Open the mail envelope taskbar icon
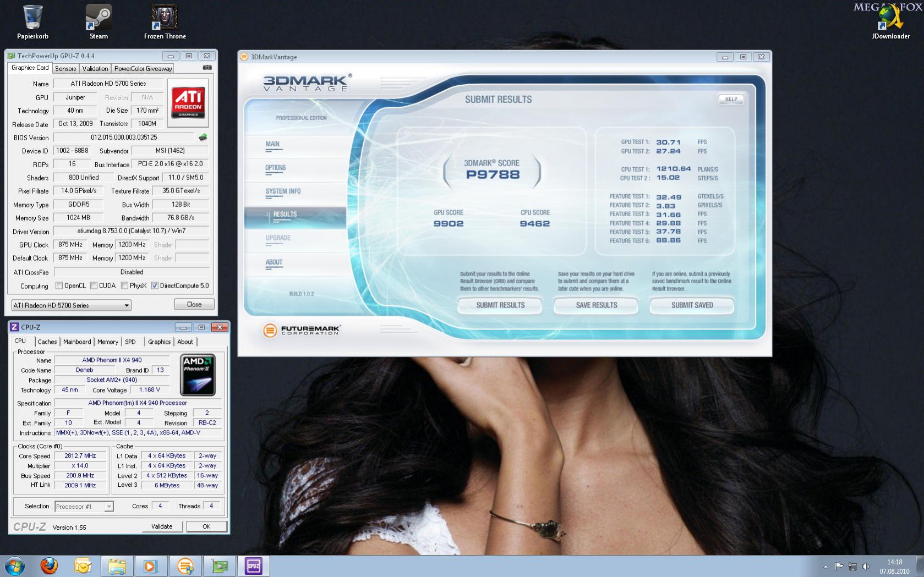The height and width of the screenshot is (577, 924). pyautogui.click(x=83, y=566)
